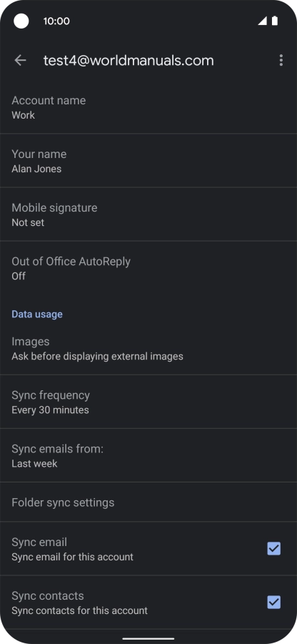Uncheck the Sync contacts checkbox
This screenshot has width=297, height=644.
[x=274, y=602]
